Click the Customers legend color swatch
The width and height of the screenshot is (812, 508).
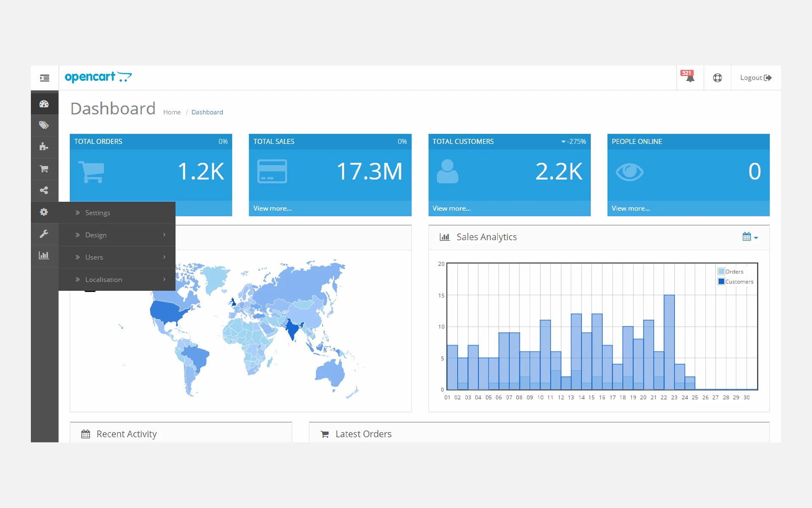[x=721, y=282]
